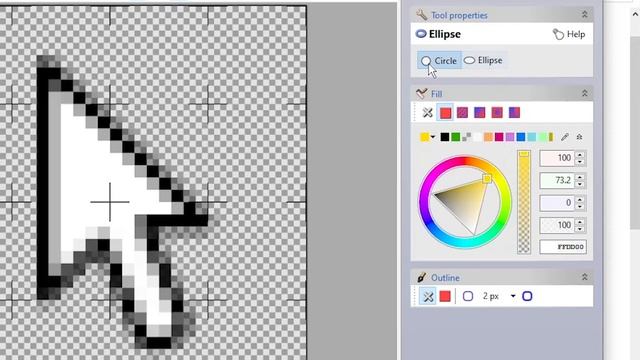Collapse the Outline panel
The height and width of the screenshot is (360, 640).
pyautogui.click(x=584, y=277)
